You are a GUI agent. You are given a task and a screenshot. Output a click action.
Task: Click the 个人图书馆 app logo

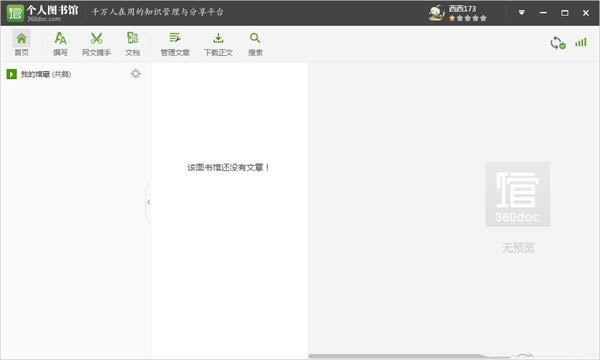[x=42, y=13]
